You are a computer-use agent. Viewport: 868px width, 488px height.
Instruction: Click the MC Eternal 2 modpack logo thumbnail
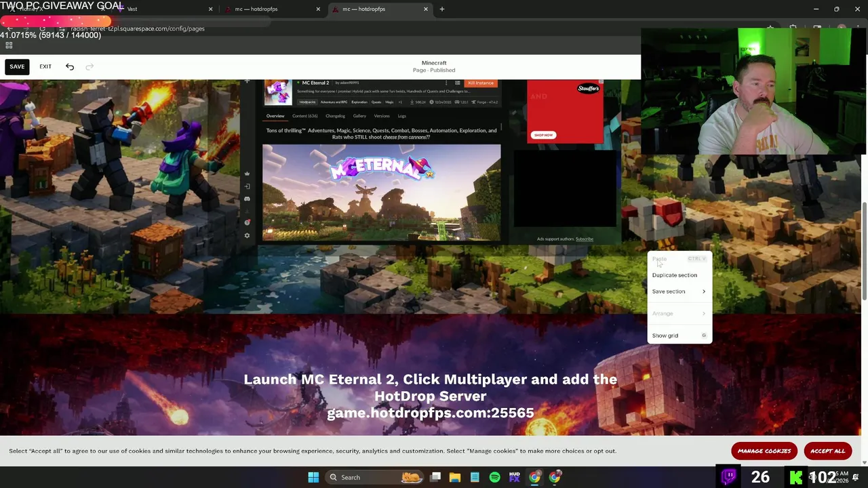tap(277, 92)
